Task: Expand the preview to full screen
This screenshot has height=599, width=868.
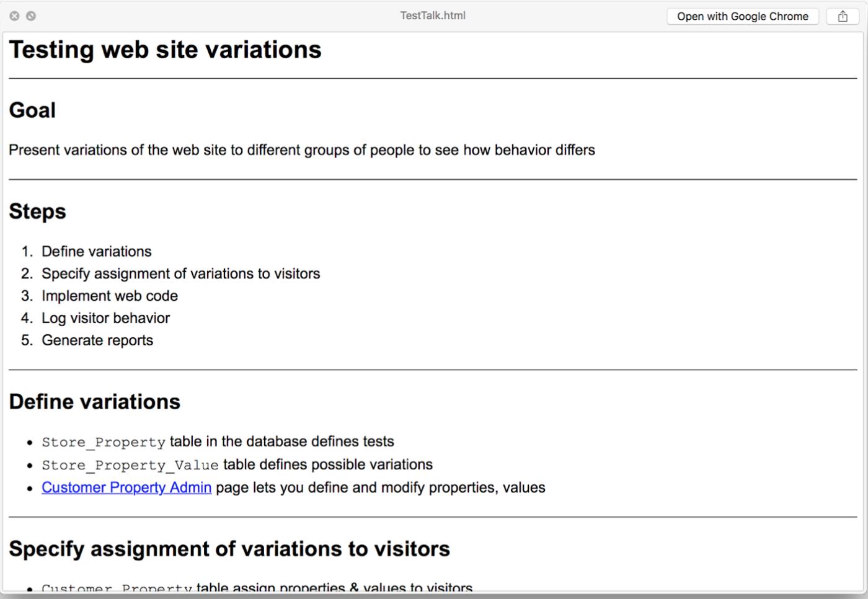Action: [x=31, y=16]
